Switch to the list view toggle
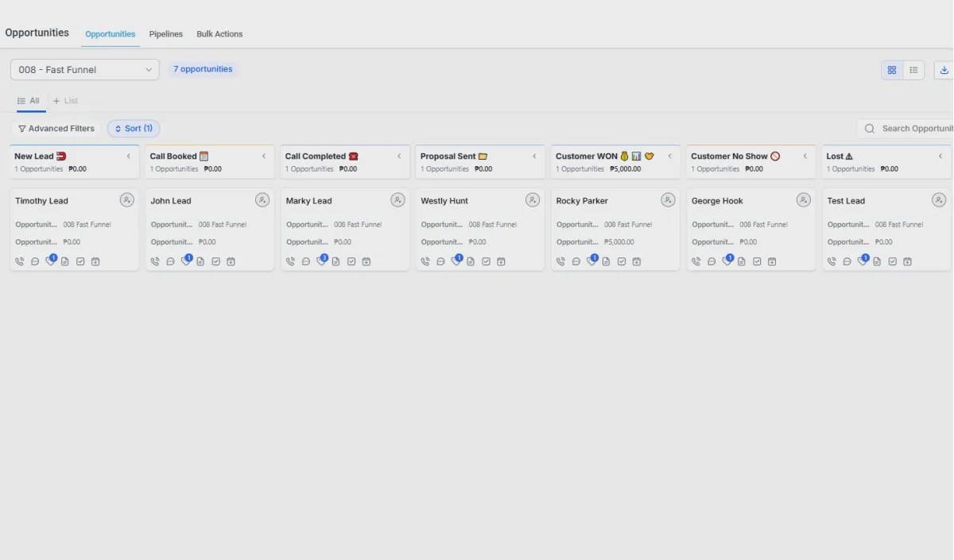Viewport: 954px width, 560px height. (914, 70)
